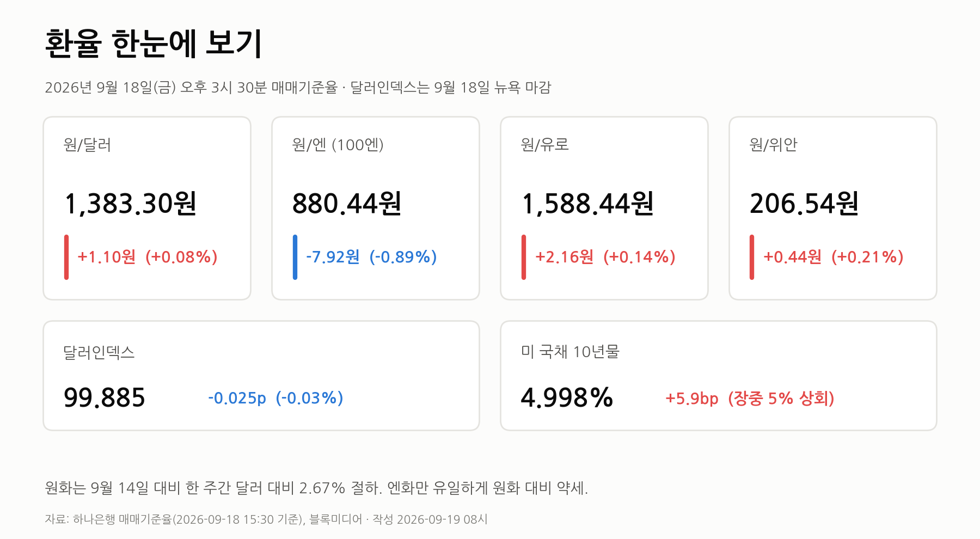Click the 자료: 하나은행 source footnote
Screen dimensions: 980x539
click(x=266, y=519)
